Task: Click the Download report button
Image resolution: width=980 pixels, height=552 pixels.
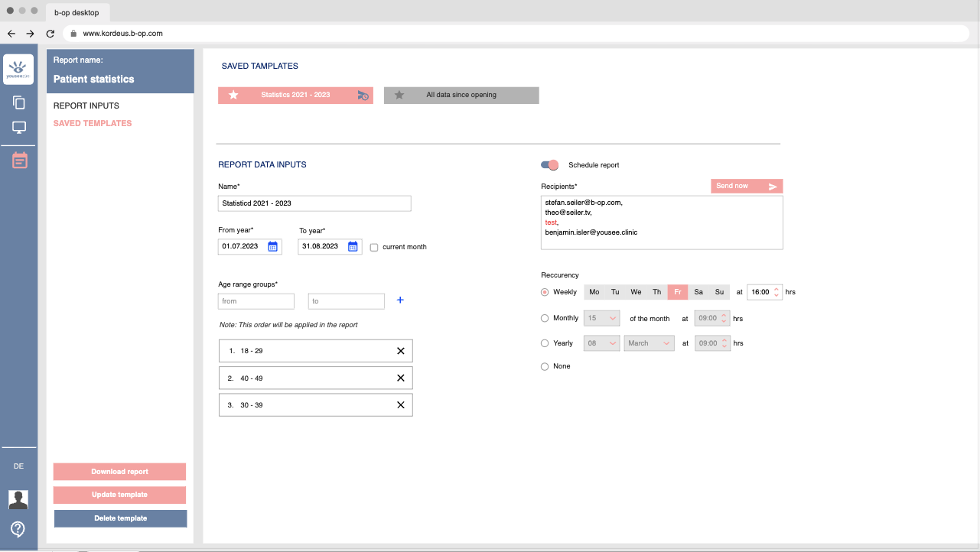Action: pos(119,472)
